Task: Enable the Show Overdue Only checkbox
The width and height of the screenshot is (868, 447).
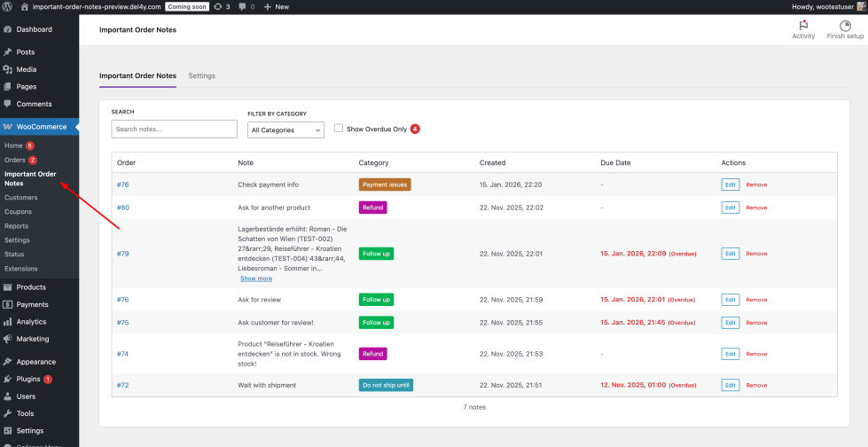Action: (x=339, y=129)
